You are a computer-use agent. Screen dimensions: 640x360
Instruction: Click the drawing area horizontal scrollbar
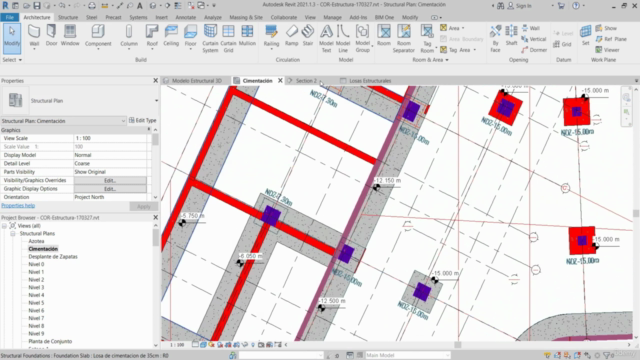pos(457,345)
